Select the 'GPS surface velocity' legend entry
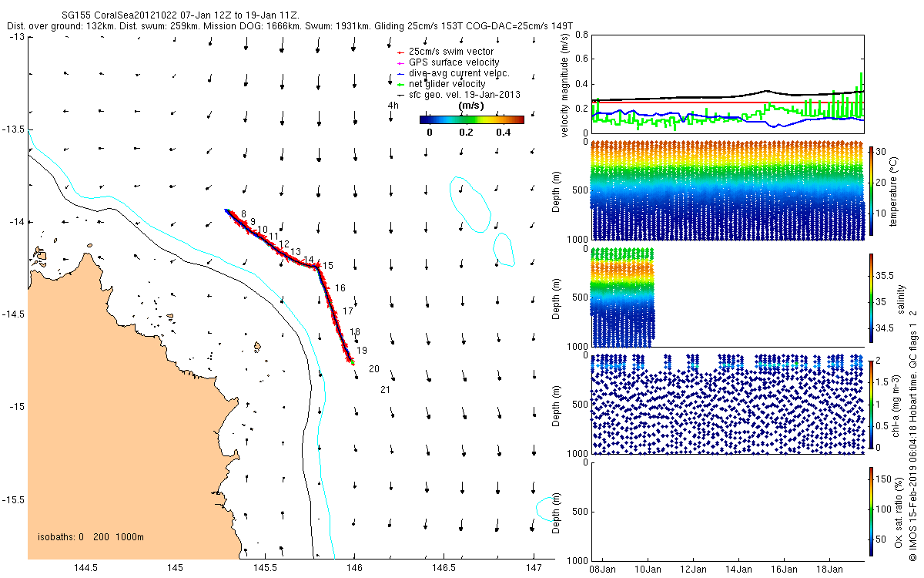This screenshot has height=578, width=924. click(x=454, y=62)
